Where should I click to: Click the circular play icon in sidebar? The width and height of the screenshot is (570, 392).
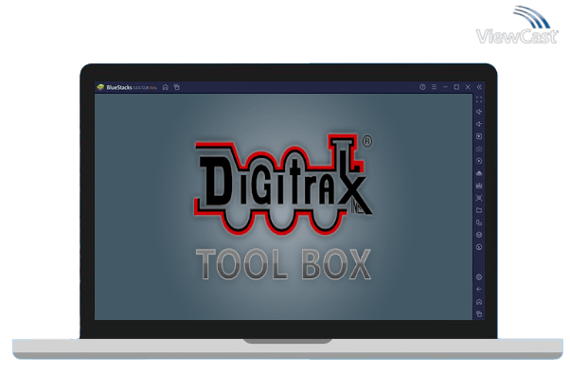(479, 161)
